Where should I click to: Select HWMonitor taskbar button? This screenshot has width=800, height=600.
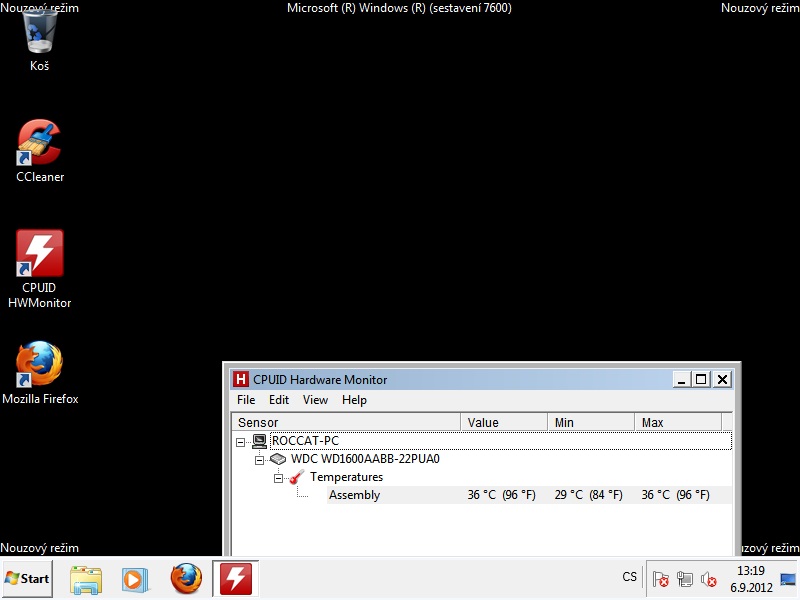point(236,579)
